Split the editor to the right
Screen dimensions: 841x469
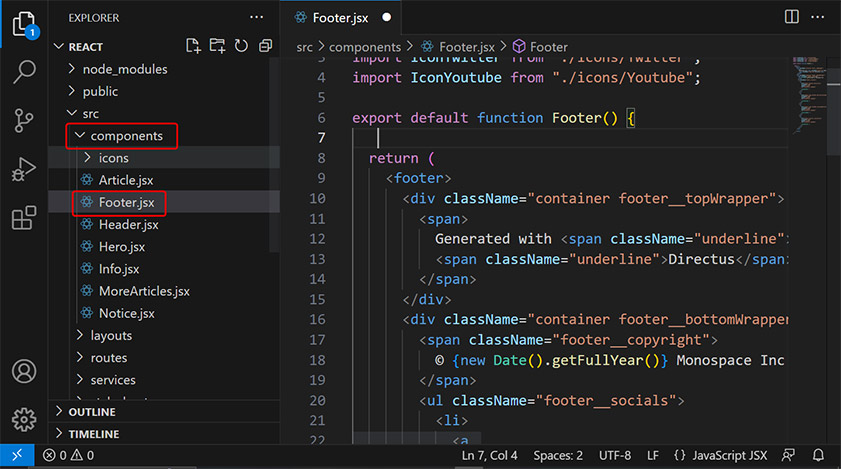[792, 17]
